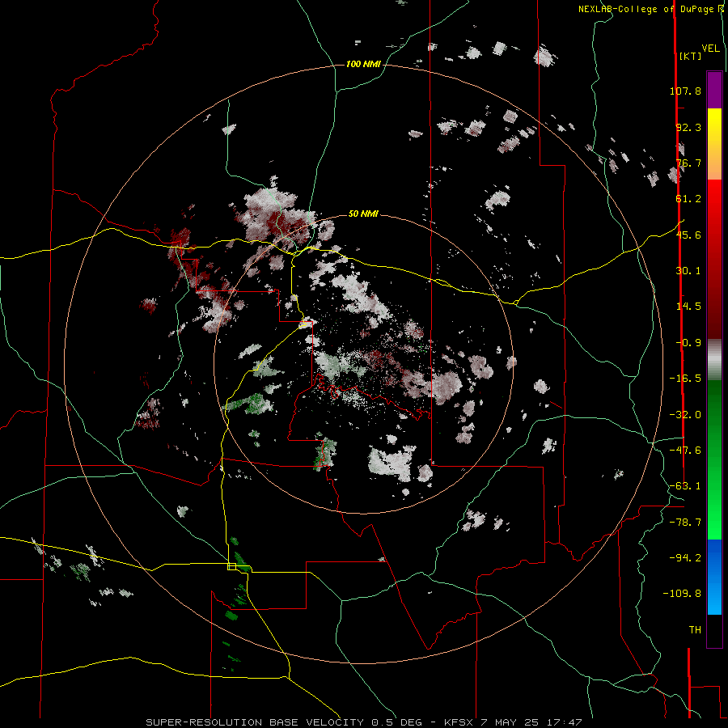Click the 92.3 velocity scale value
This screenshot has height=728, width=728.
pyautogui.click(x=688, y=127)
